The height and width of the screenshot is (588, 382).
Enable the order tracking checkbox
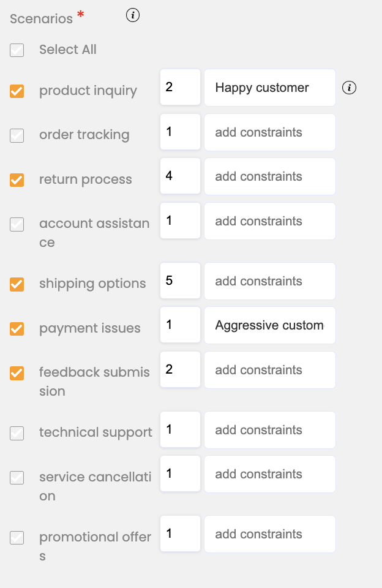(x=17, y=135)
